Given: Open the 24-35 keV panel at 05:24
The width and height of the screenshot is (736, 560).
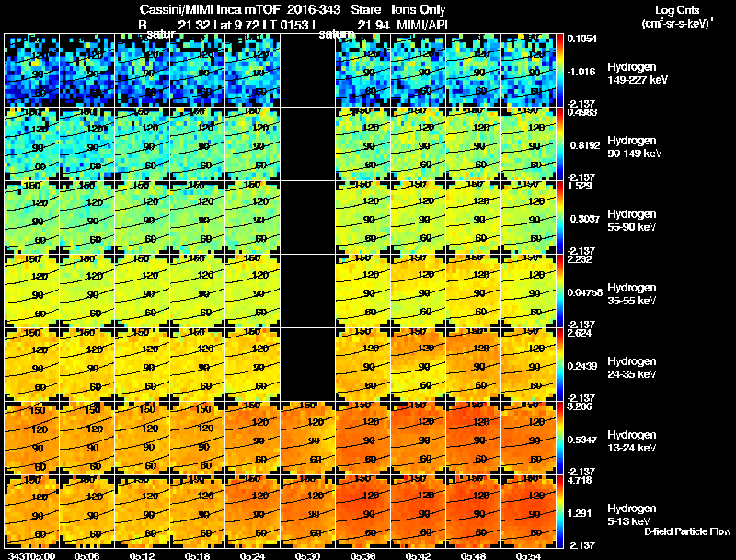Looking at the screenshot, I should (252, 365).
